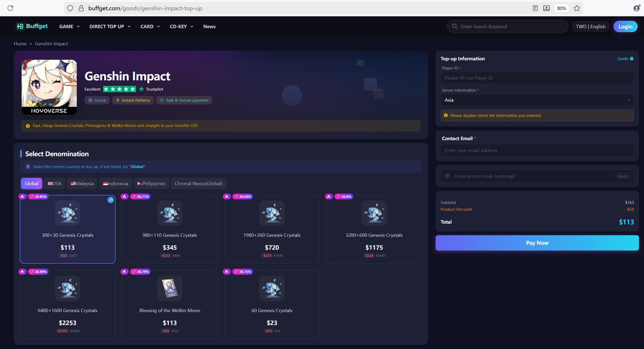The width and height of the screenshot is (644, 349).
Task: Open the Server information dropdown showing Asia
Action: point(537,100)
